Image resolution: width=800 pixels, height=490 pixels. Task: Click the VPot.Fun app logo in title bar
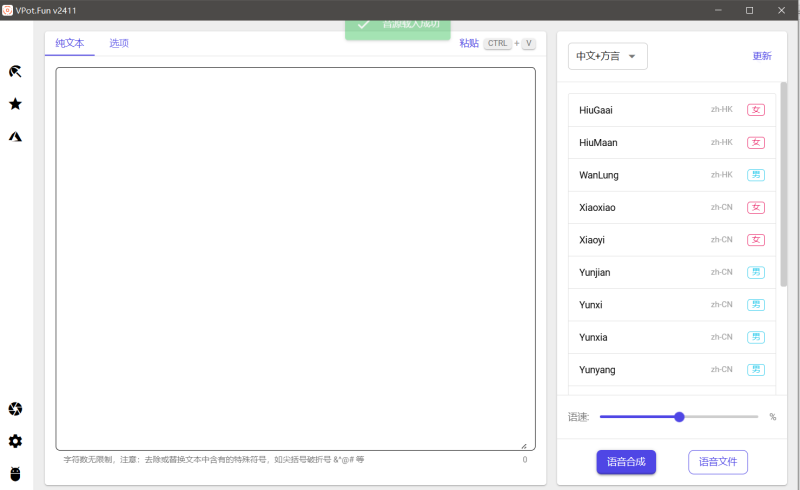click(x=8, y=10)
